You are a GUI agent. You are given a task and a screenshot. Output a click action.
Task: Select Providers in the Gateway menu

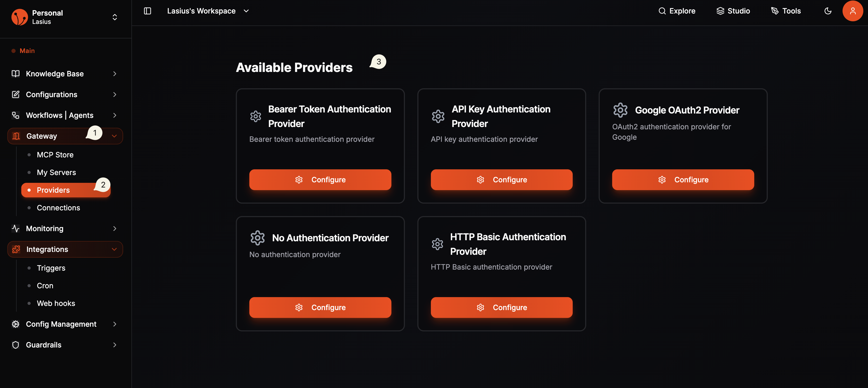(53, 190)
